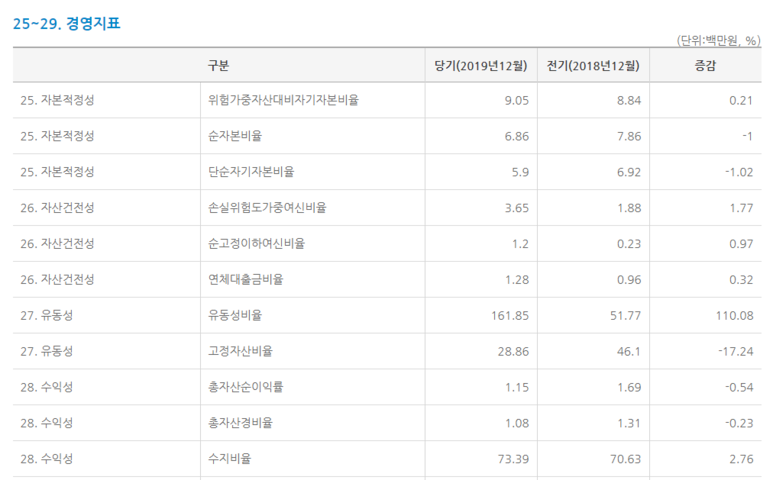Image resolution: width=773 pixels, height=480 pixels.
Task: Select the 단순자기자본비율 row label
Action: (251, 172)
